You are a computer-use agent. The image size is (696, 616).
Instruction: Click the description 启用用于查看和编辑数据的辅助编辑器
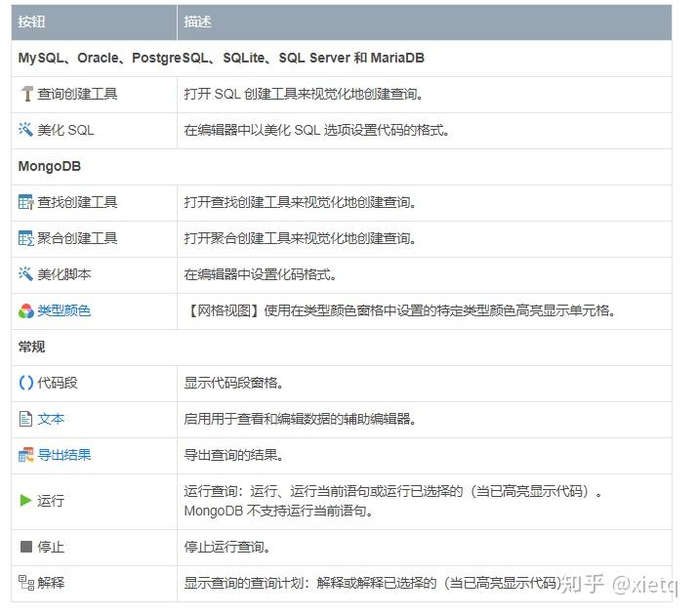[x=300, y=419]
